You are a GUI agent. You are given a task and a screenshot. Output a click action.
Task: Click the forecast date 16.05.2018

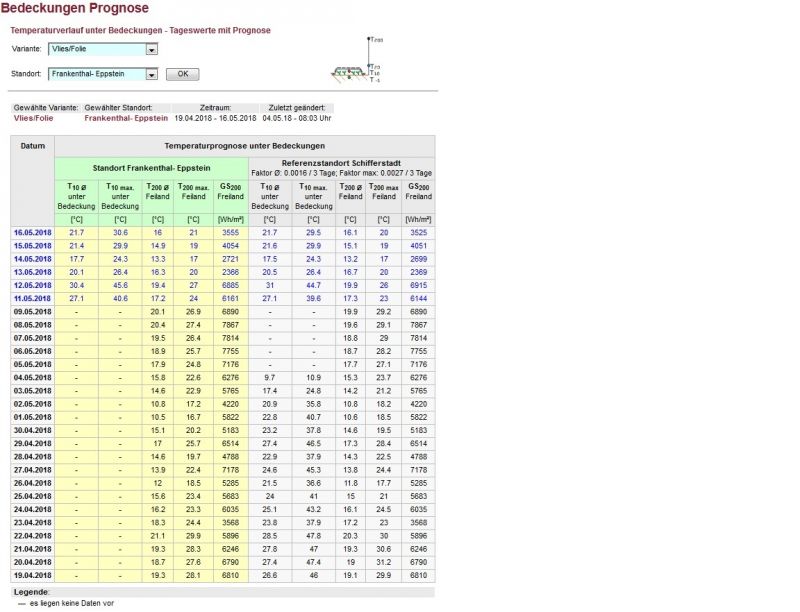click(x=32, y=232)
